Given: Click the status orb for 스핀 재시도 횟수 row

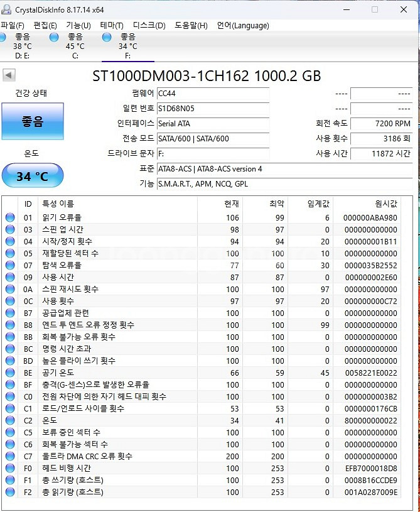Looking at the screenshot, I should click(x=10, y=289).
